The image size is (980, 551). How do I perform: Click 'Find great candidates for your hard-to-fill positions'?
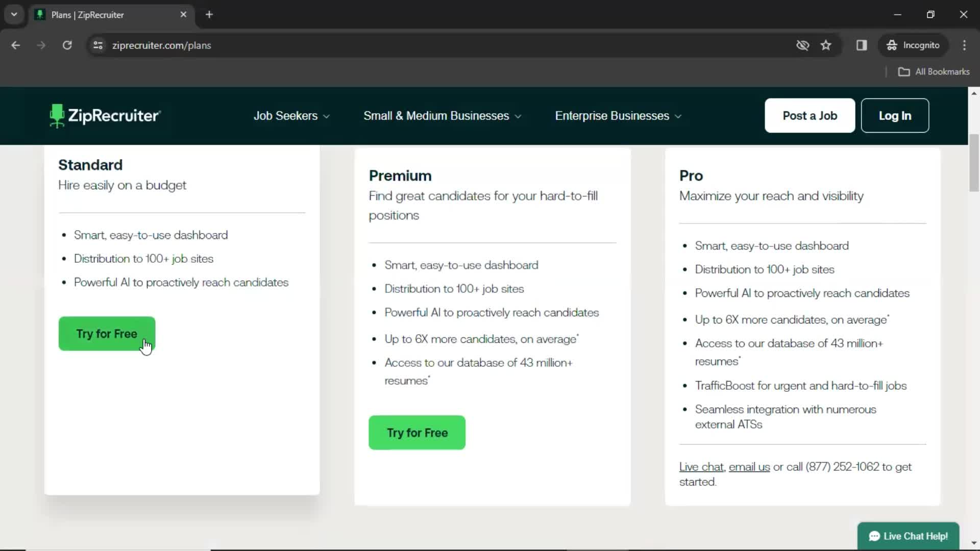pos(483,206)
